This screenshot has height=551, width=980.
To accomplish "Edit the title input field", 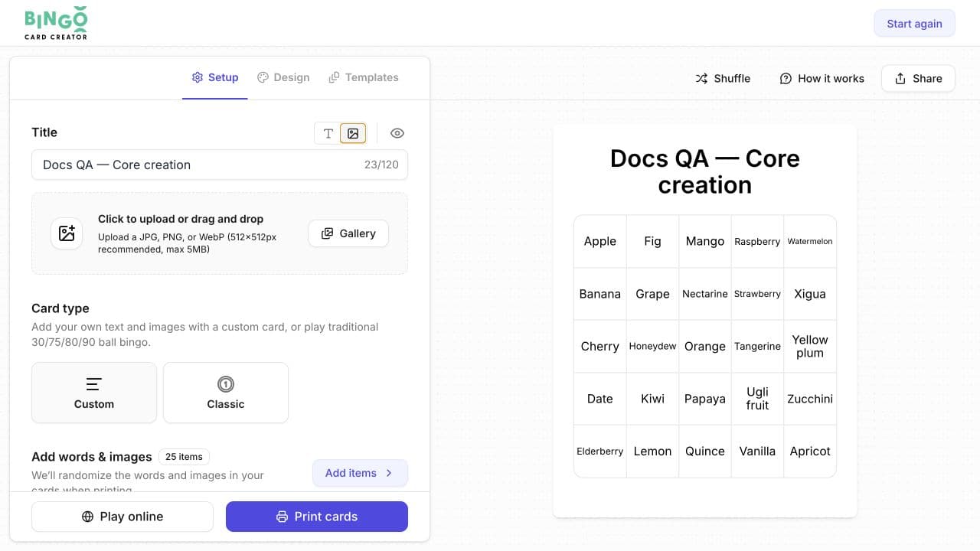I will coord(220,165).
